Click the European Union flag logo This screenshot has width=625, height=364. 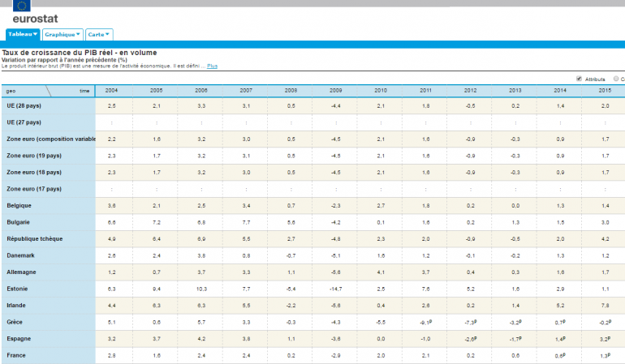click(22, 5)
